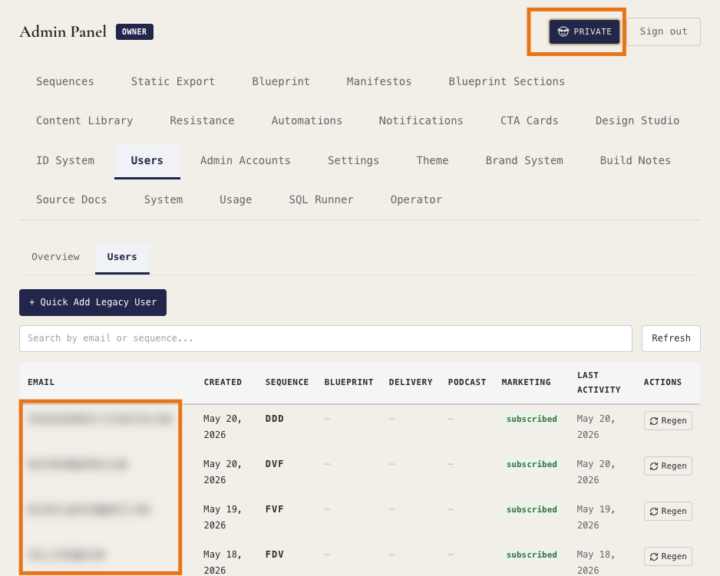Click subscribed badge in DDD row
The height and width of the screenshot is (576, 720).
(x=531, y=419)
